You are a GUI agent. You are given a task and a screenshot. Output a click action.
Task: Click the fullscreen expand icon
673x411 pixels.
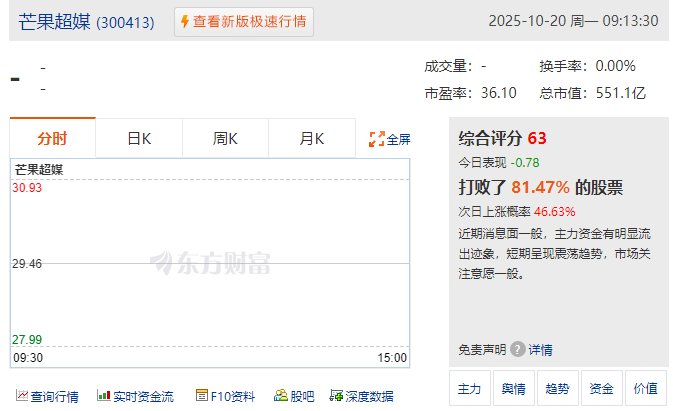376,139
